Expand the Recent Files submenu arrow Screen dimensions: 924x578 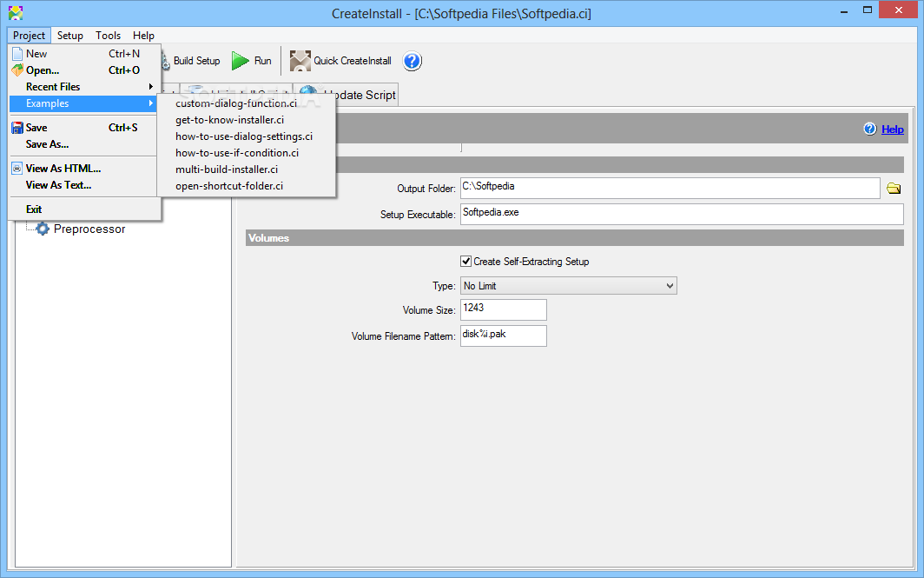click(151, 87)
